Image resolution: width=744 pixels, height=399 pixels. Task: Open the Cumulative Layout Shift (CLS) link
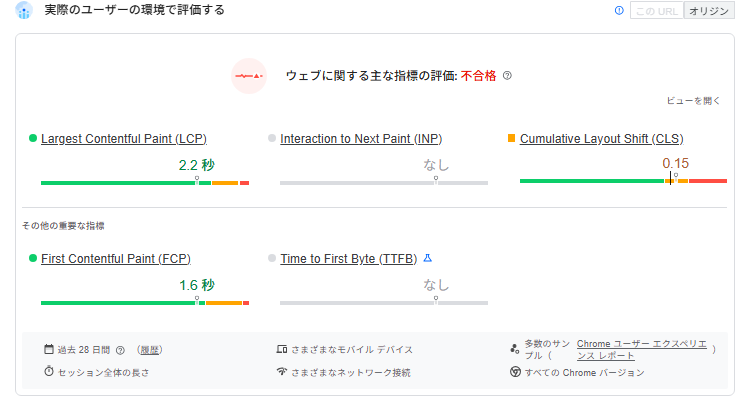[602, 139]
